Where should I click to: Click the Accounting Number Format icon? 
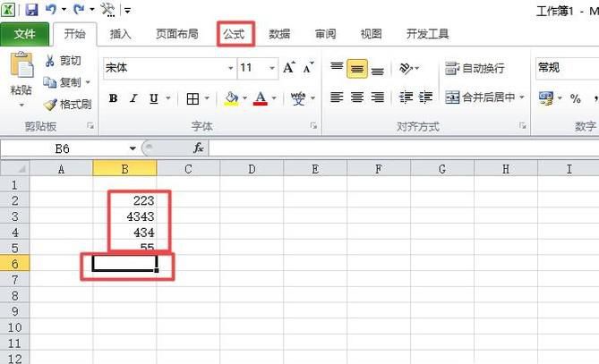(x=545, y=98)
